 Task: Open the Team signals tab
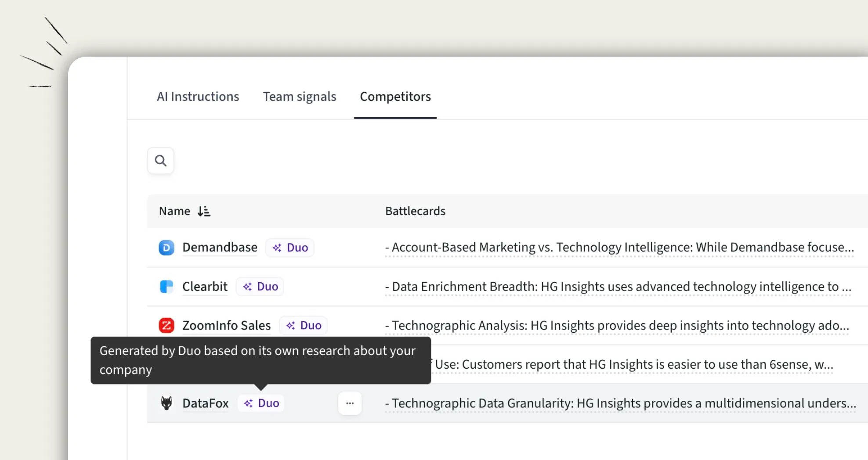pos(300,97)
